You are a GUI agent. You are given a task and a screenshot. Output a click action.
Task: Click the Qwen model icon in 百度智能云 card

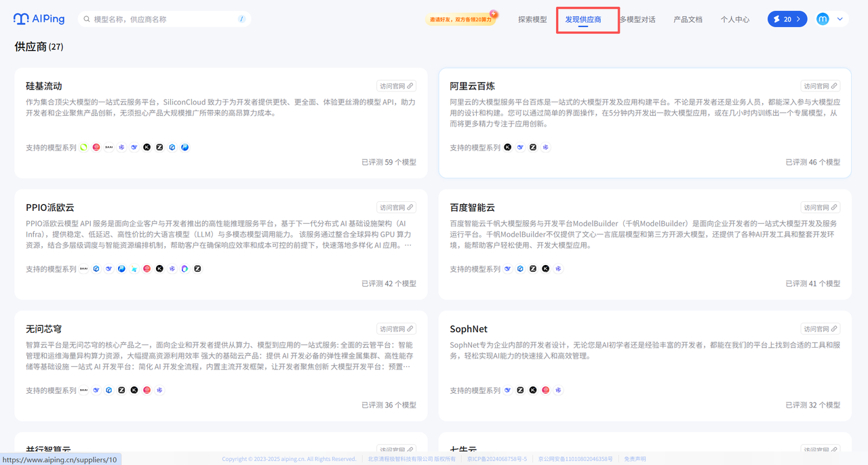point(558,268)
